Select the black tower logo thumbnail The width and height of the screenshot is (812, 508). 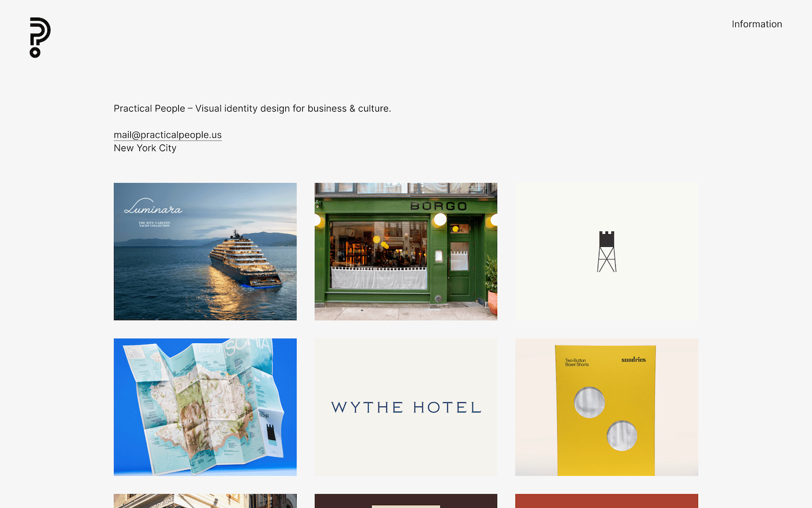(607, 251)
